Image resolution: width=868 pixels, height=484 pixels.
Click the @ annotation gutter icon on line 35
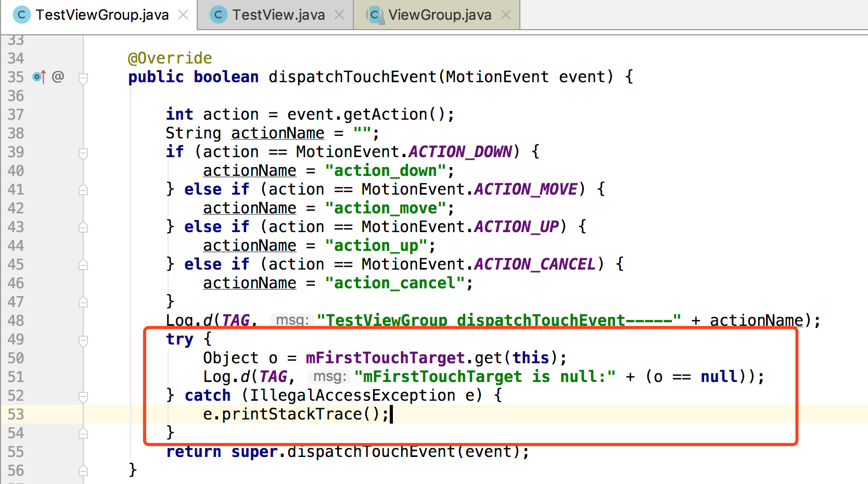(58, 77)
